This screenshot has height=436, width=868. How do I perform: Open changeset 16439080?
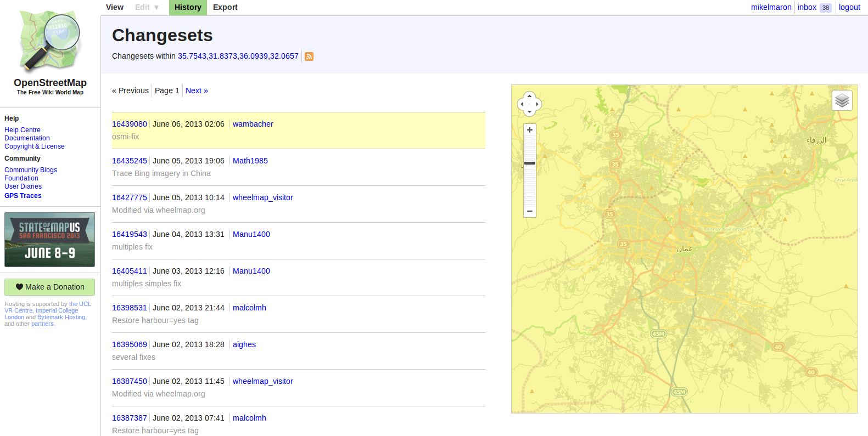point(130,124)
